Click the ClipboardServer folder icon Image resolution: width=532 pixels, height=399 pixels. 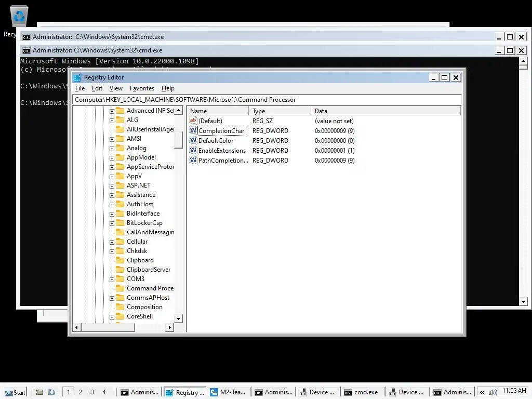coord(120,270)
